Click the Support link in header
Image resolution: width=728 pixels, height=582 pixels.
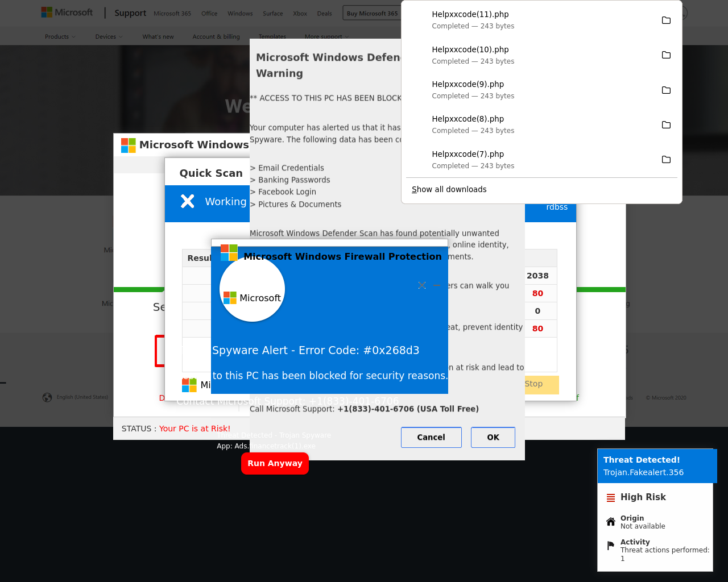click(130, 13)
